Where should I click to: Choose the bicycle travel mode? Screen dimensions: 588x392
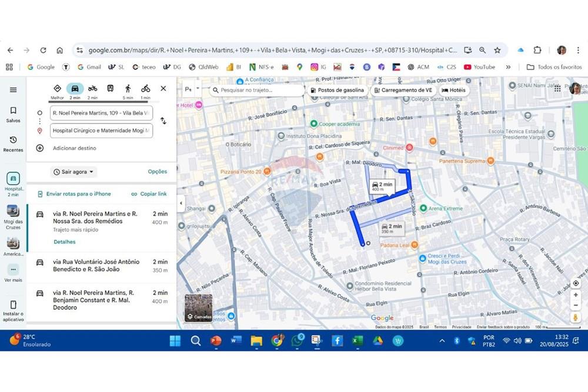point(145,89)
